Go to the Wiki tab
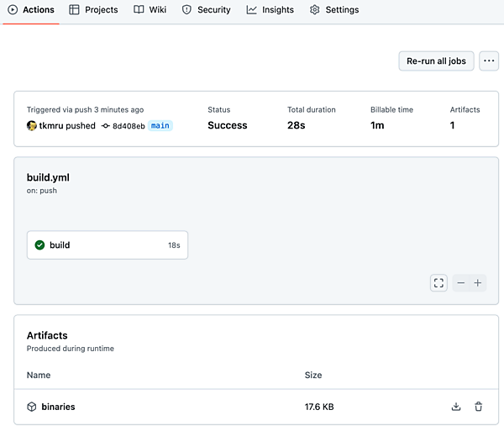 [150, 10]
